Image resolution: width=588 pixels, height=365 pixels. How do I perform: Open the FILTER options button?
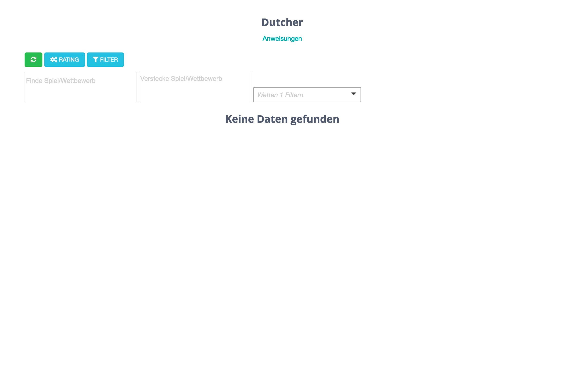[105, 60]
